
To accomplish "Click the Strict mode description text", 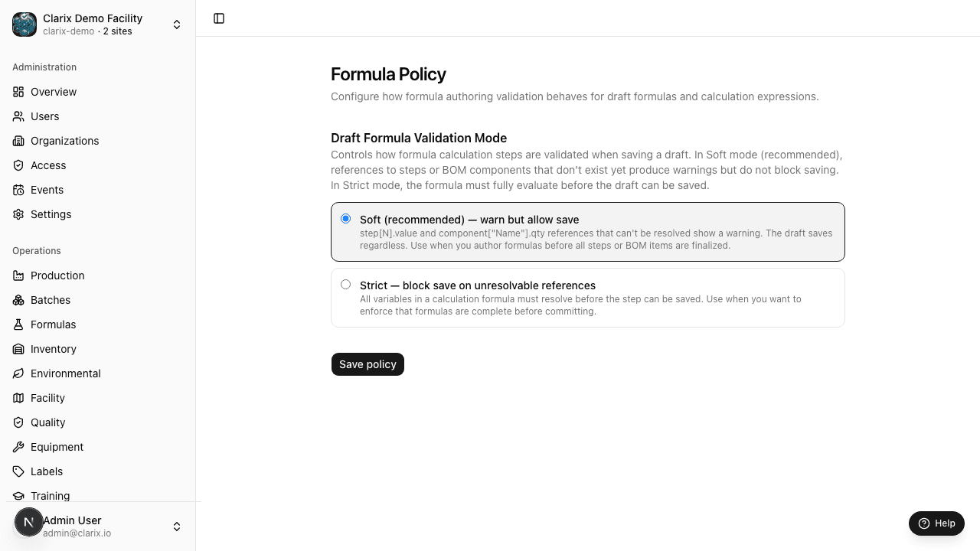I will [580, 305].
